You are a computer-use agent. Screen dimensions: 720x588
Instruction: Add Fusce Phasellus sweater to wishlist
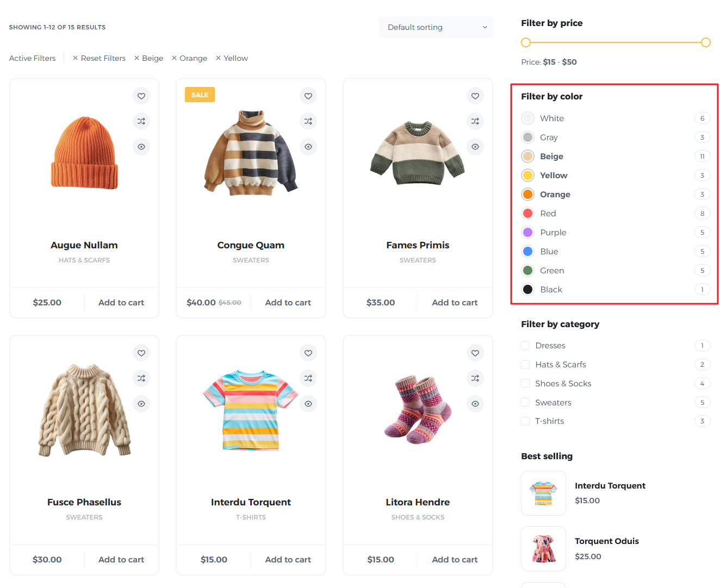pyautogui.click(x=141, y=353)
